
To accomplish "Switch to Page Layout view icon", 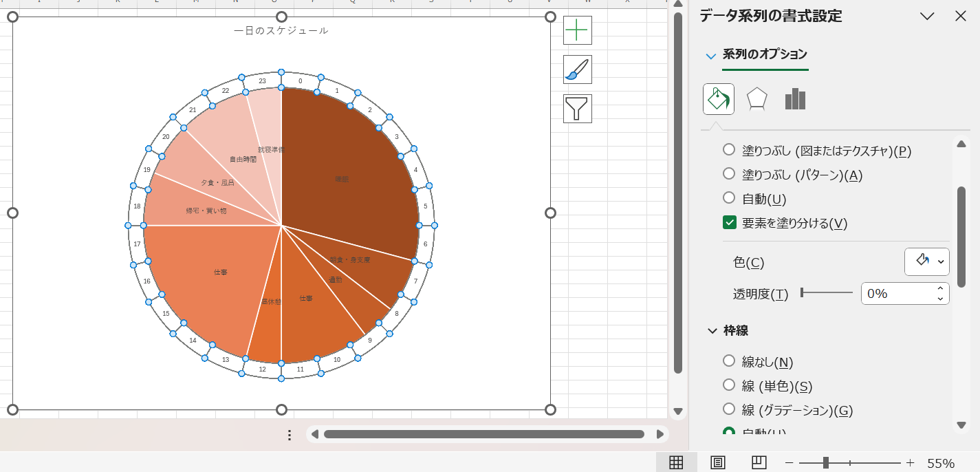I will (x=717, y=462).
